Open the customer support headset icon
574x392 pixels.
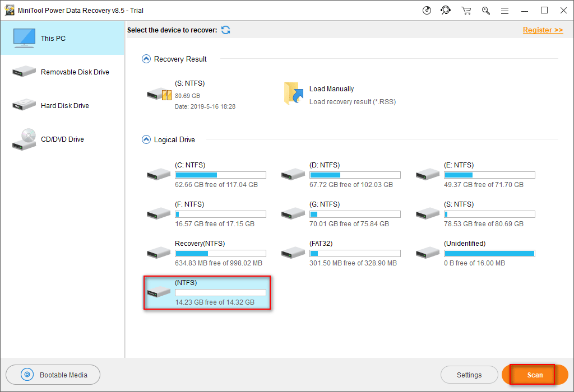point(446,10)
